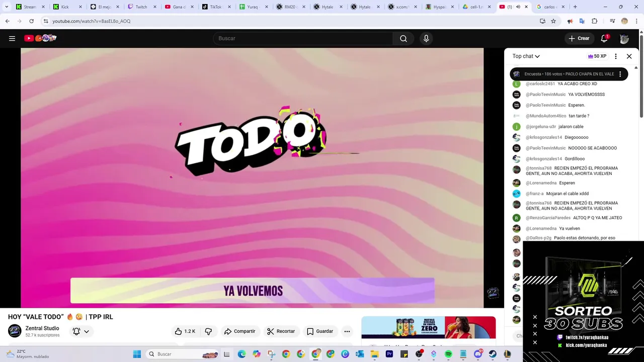Expand the Top chat dropdown
The image size is (644, 362).
point(526,56)
